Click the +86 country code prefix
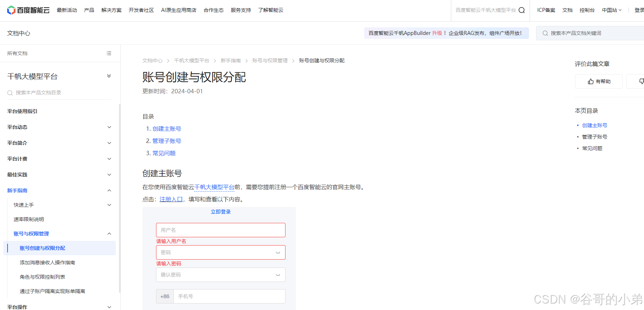This screenshot has width=644, height=310. pyautogui.click(x=165, y=296)
